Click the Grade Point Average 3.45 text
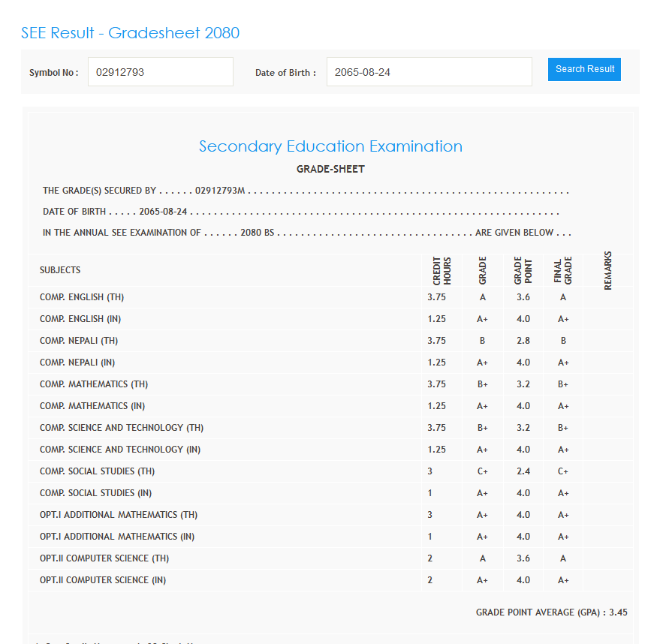The image size is (663, 644). 551,612
